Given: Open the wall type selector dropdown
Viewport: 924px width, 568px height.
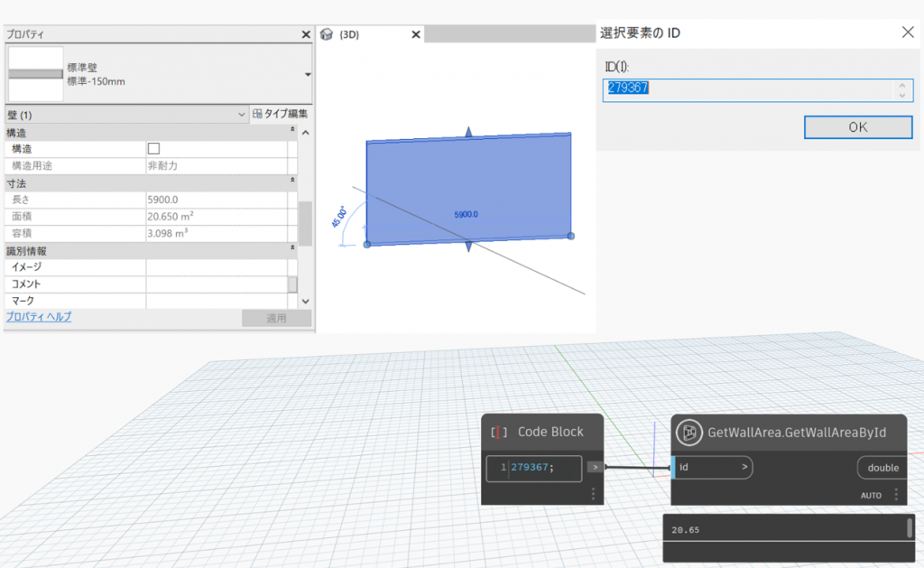Looking at the screenshot, I should pyautogui.click(x=306, y=74).
